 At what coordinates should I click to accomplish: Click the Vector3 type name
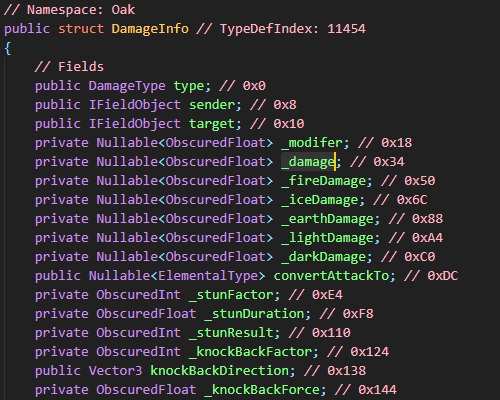click(115, 371)
